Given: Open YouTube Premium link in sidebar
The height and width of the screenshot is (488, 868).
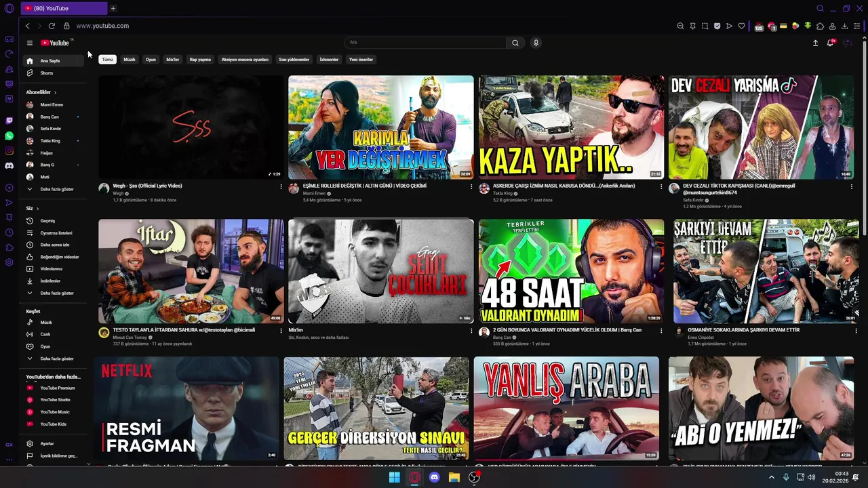Looking at the screenshot, I should pyautogui.click(x=54, y=388).
